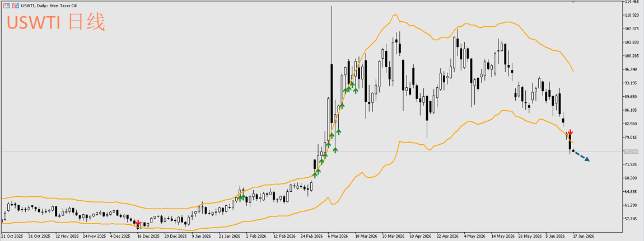Click the 110.920 price scale label
This screenshot has width=644, height=241.
pyautogui.click(x=631, y=15)
